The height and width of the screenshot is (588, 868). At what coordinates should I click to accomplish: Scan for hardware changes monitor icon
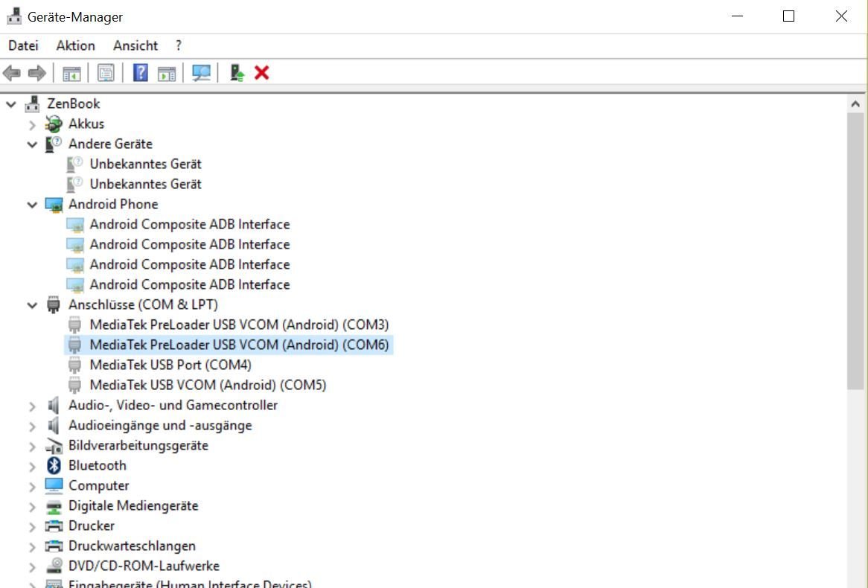click(x=201, y=72)
